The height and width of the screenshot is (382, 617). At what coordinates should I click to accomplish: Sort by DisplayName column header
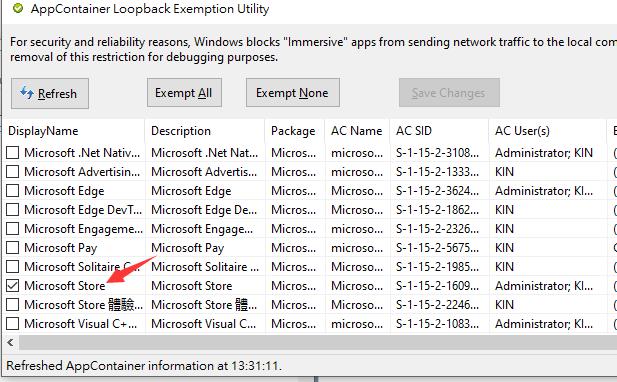click(x=74, y=131)
